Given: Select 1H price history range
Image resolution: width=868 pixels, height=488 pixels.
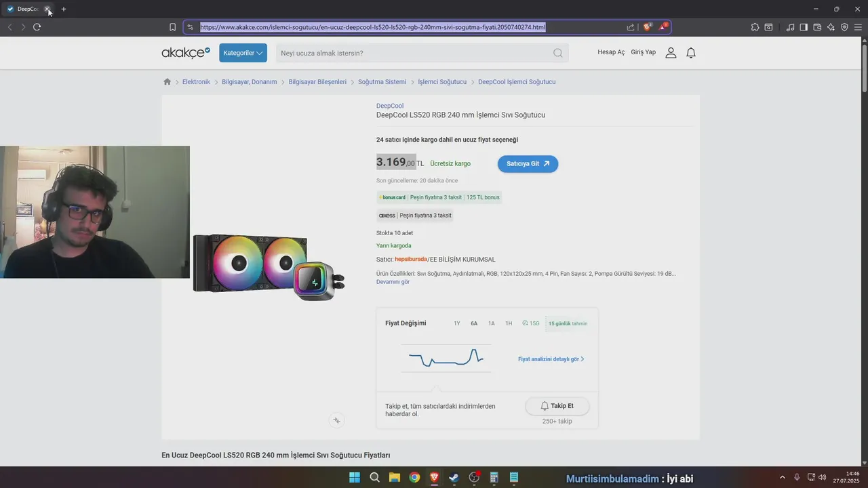Looking at the screenshot, I should click(x=509, y=323).
